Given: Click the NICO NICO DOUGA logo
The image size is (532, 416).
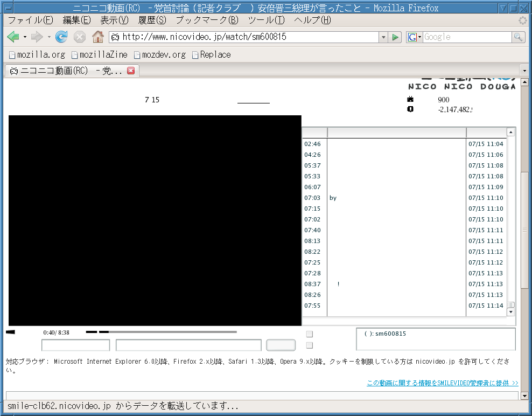Looking at the screenshot, I should click(461, 84).
